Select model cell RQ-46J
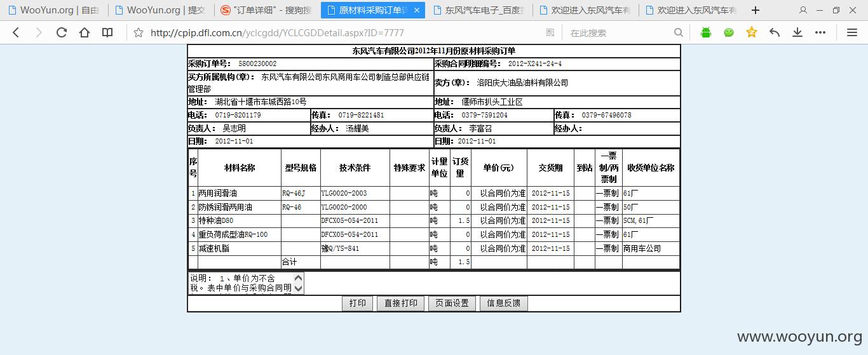 pos(294,193)
